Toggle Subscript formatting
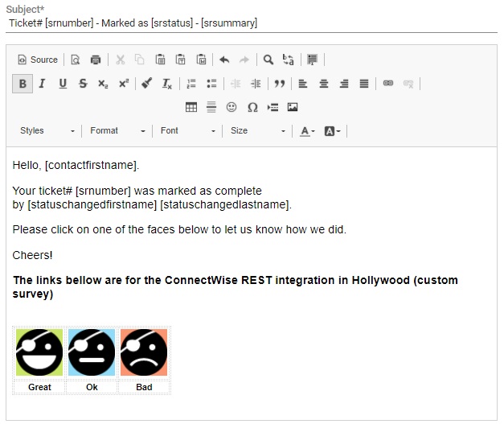Image resolution: width=504 pixels, height=424 pixels. point(103,84)
